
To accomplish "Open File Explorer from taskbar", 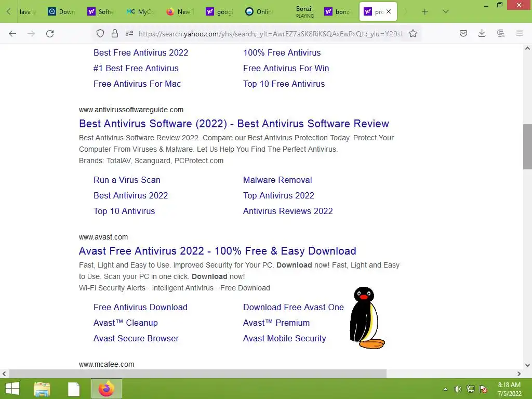I will (x=42, y=389).
